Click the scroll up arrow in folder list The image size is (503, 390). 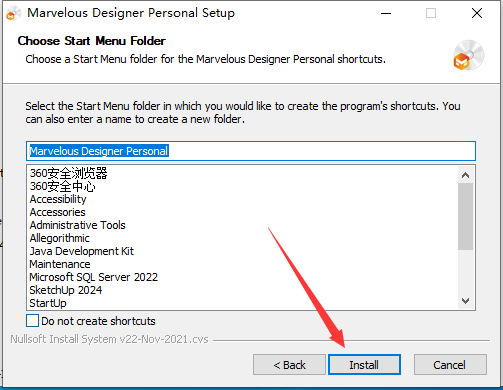tap(465, 175)
